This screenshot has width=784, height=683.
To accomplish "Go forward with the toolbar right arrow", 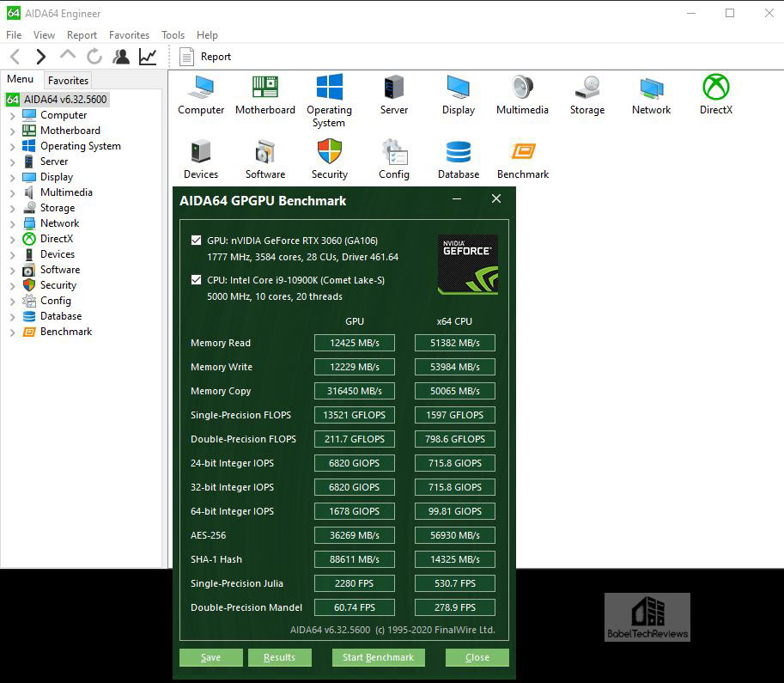I will point(41,57).
